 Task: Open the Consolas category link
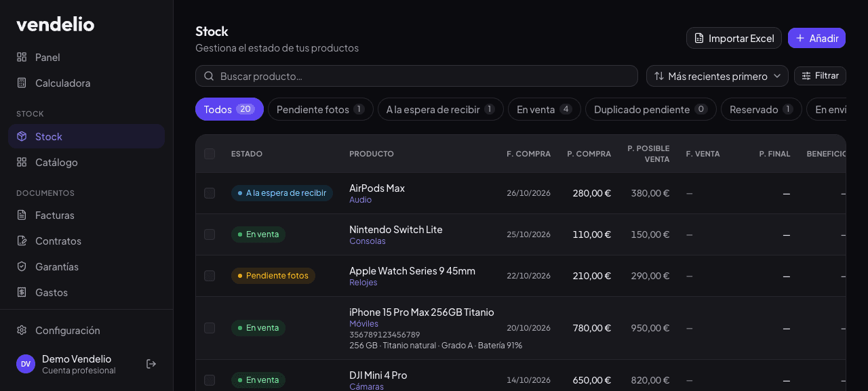tap(368, 241)
